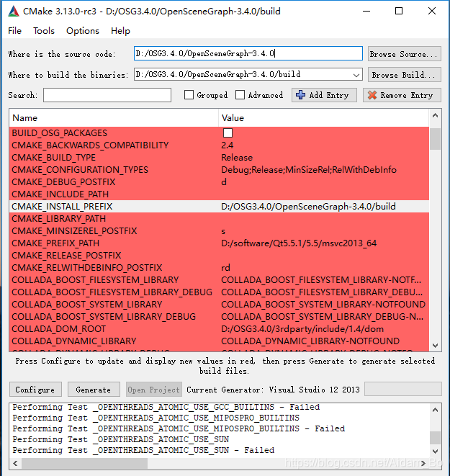Maximize the CMake window
Viewport: 450px width, 476px height.
coord(399,11)
